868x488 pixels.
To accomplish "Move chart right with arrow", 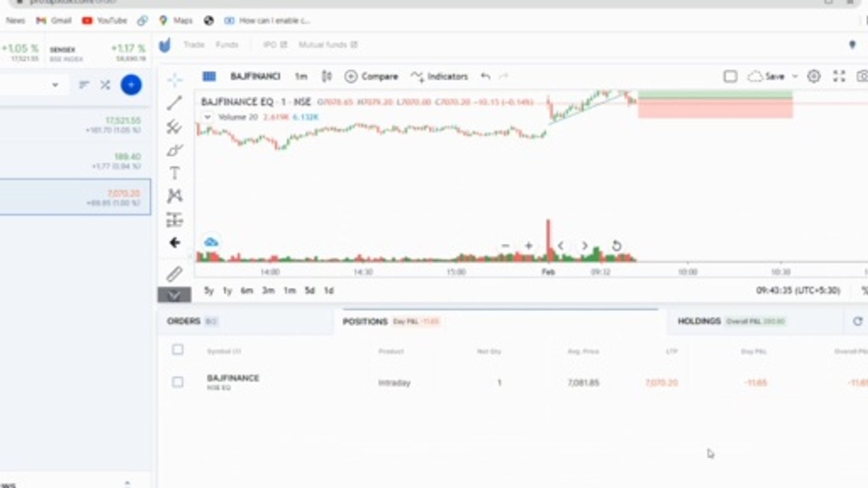I will point(585,246).
